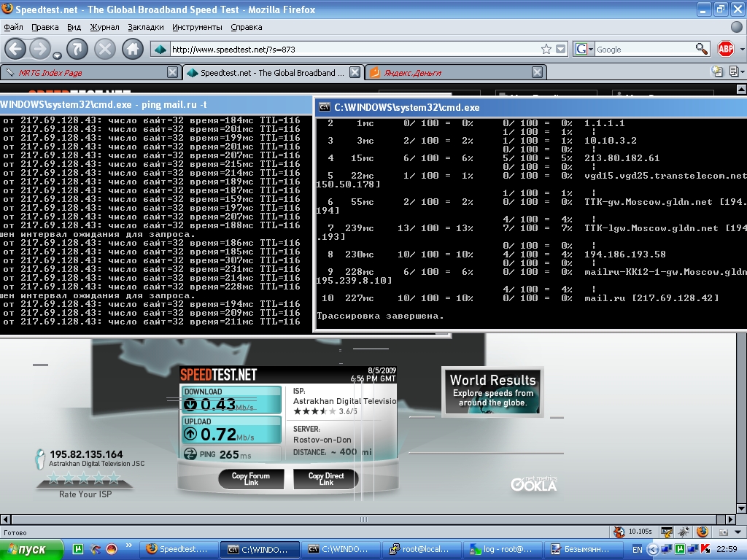Go back with the Back arrow button
Screen dimensions: 747x560
click(x=15, y=49)
